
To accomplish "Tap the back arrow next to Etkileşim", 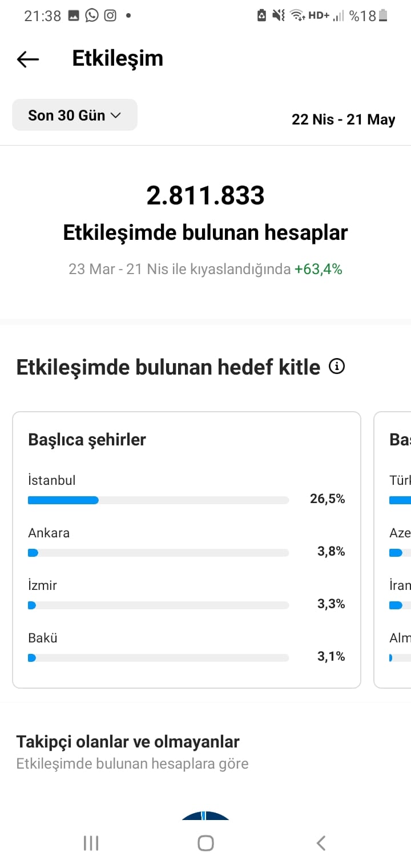I will (27, 59).
